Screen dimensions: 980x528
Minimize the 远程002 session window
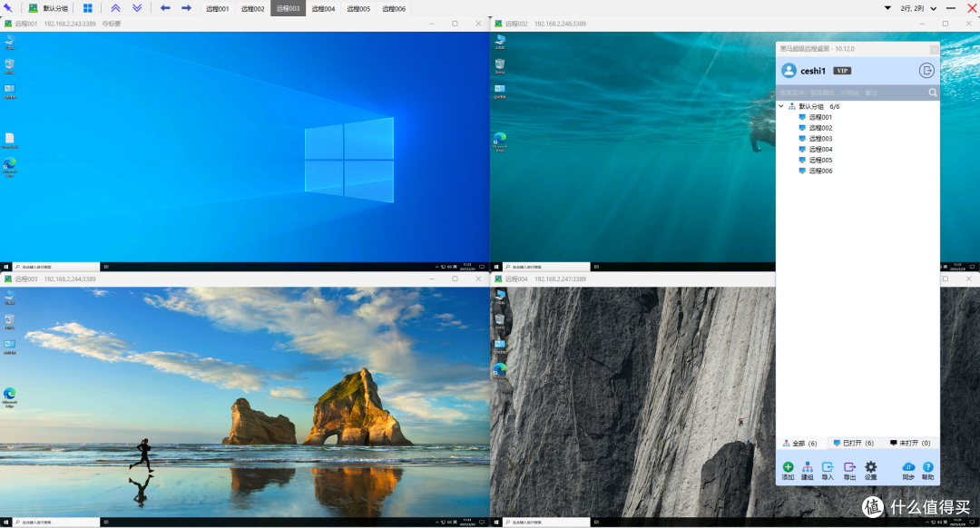click(x=922, y=24)
